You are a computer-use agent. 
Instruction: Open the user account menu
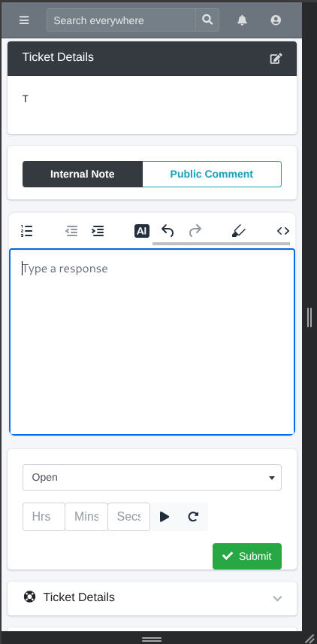click(276, 20)
